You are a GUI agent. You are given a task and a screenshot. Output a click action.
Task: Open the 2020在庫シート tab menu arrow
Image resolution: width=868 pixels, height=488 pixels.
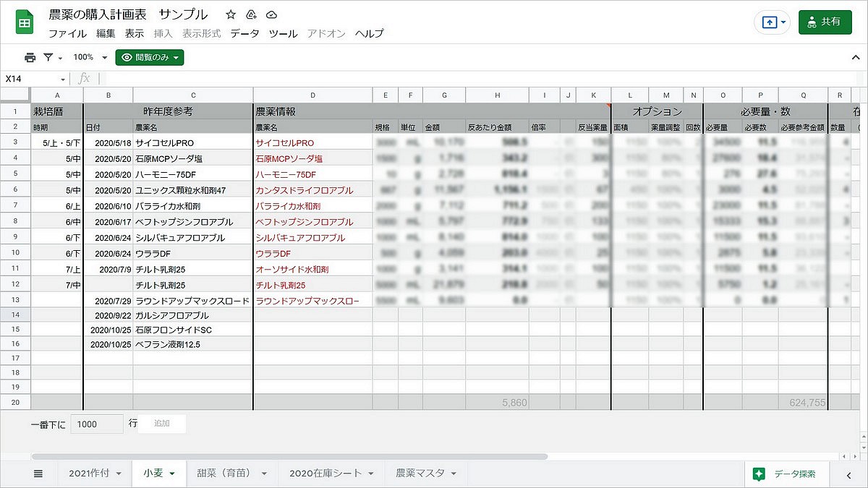point(370,474)
